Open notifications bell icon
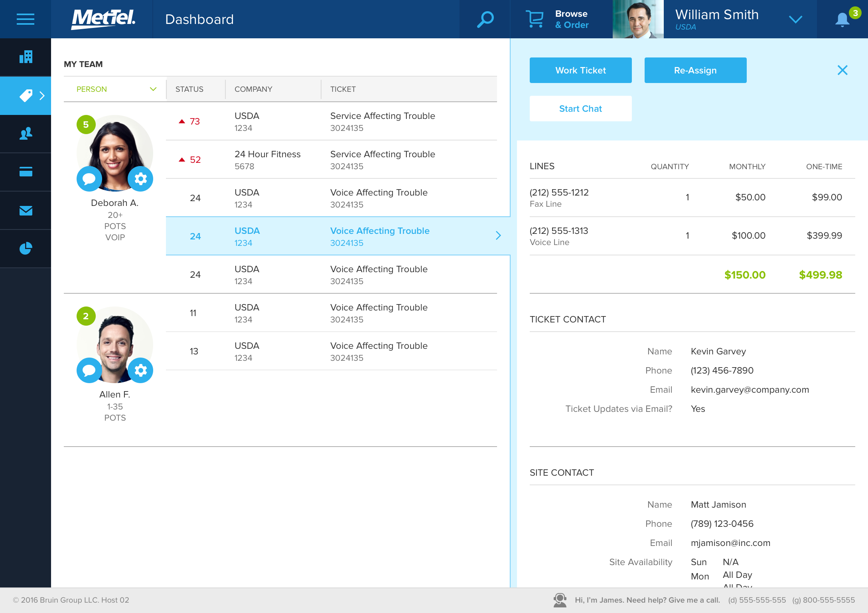Viewport: 868px width, 613px height. click(842, 19)
